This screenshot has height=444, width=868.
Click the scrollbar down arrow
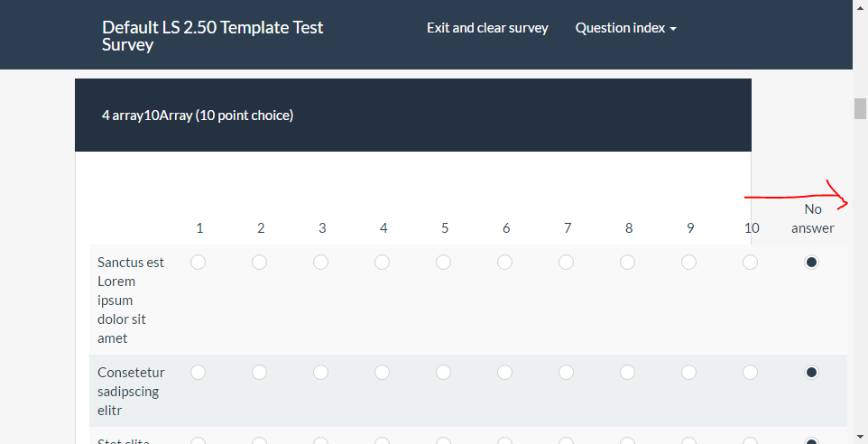coord(861,439)
